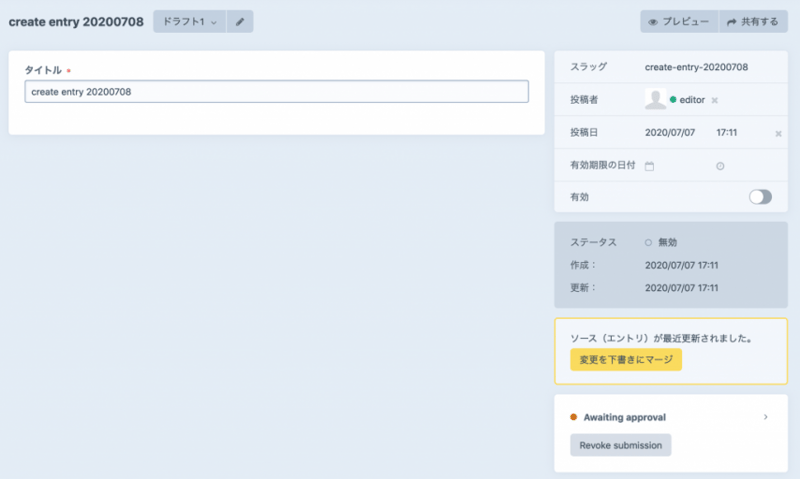Click the author avatar in 投稿者 row
800x479 pixels.
pos(656,99)
